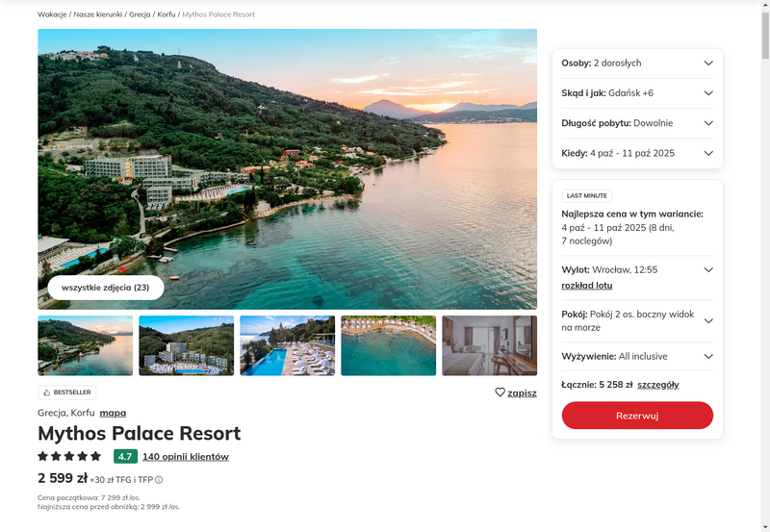Go to Wakacje in the breadcrumb
This screenshot has width=770, height=532.
(52, 15)
